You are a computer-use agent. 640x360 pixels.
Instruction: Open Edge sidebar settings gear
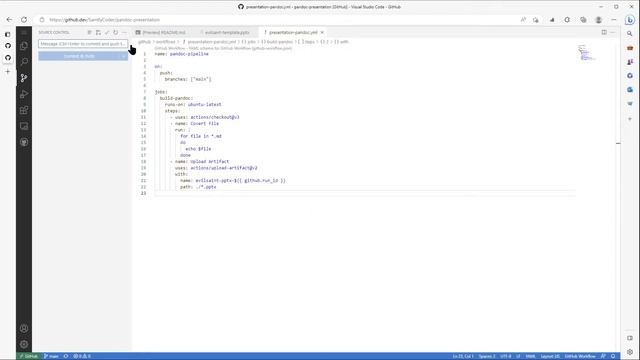coord(630,352)
